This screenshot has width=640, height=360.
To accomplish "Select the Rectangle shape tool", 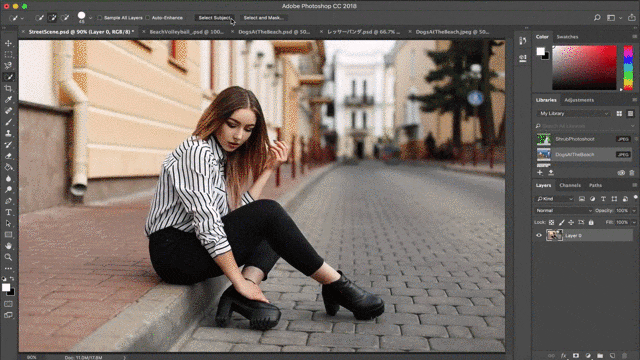I will pos(8,235).
